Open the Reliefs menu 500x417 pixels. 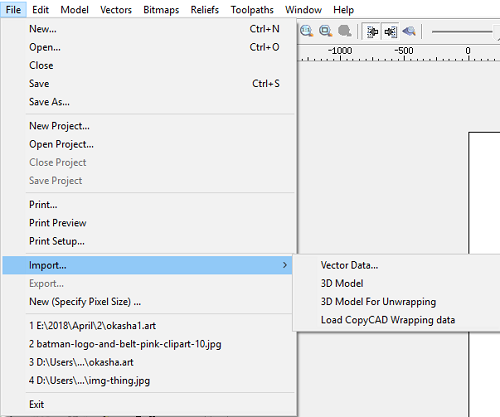coord(204,10)
